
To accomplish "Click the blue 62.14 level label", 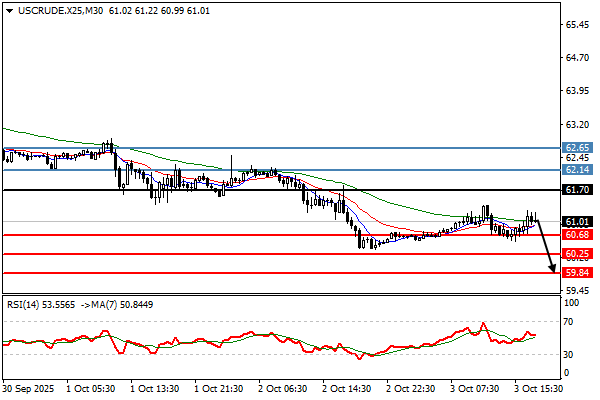I will [x=577, y=170].
